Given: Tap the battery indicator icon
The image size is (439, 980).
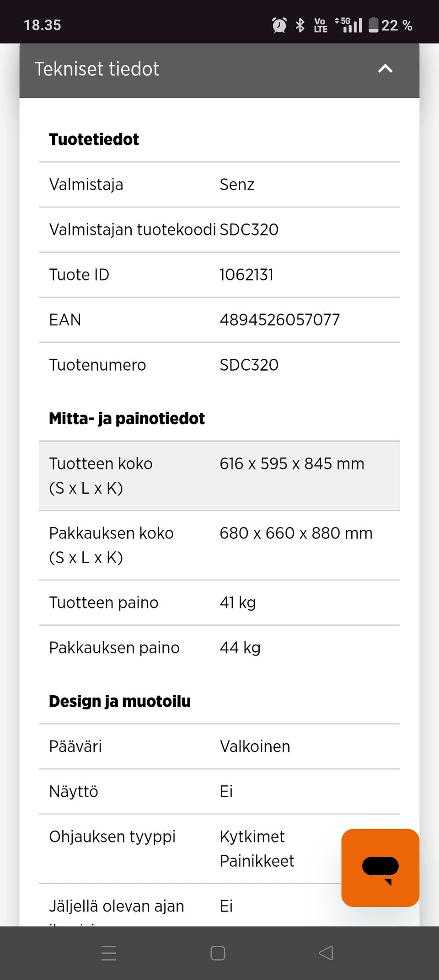Looking at the screenshot, I should (x=374, y=25).
